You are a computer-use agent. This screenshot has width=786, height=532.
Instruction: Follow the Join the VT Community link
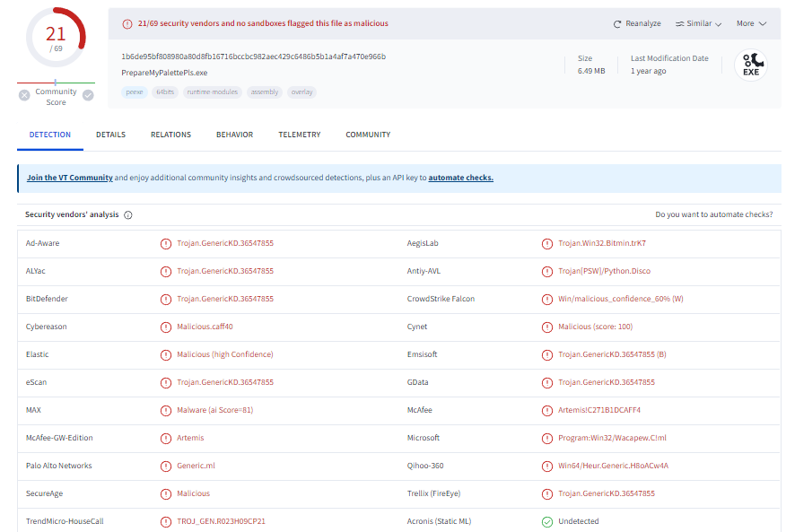click(70, 178)
